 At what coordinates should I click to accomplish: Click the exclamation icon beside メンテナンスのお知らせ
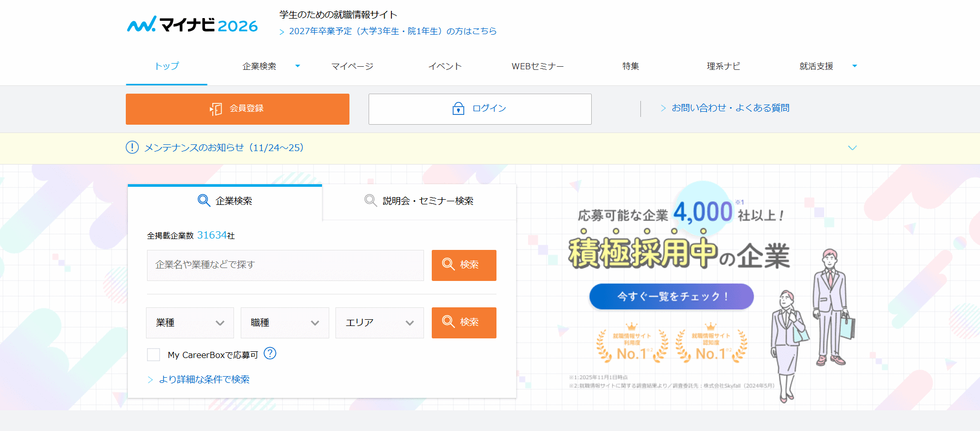coord(132,147)
